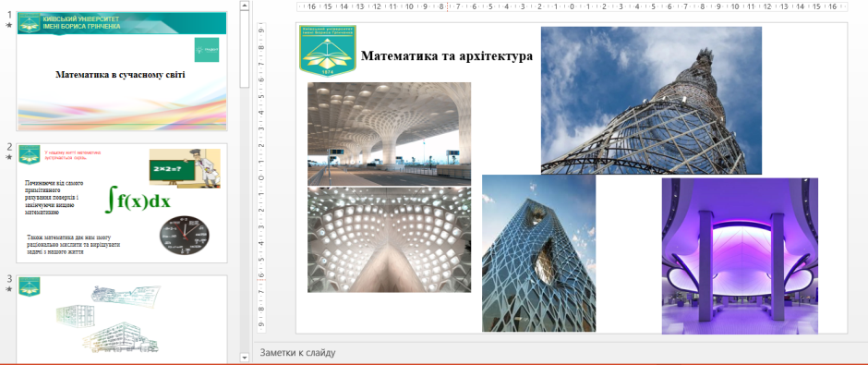Click the animation star icon under slide number 3
The image size is (868, 365).
pyautogui.click(x=9, y=289)
